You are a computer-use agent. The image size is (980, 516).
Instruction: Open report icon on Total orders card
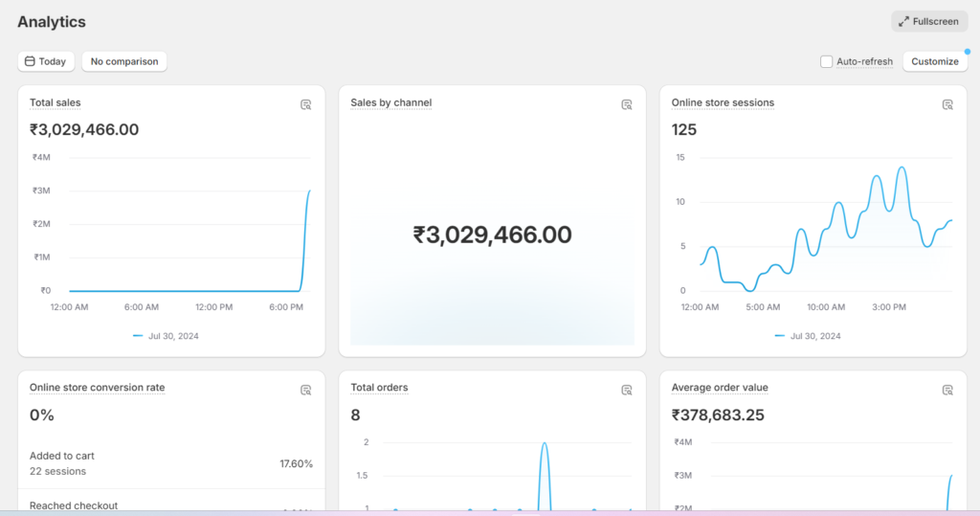point(627,390)
